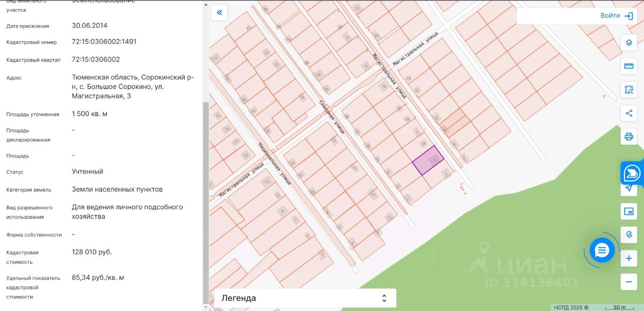Click the date value 30.06.2014
Screen dimensions: 644x311
click(90, 25)
